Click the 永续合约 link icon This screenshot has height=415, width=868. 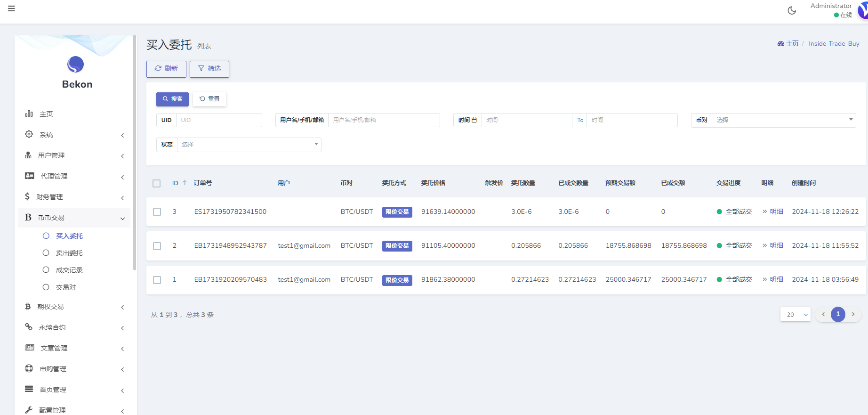[x=29, y=327]
